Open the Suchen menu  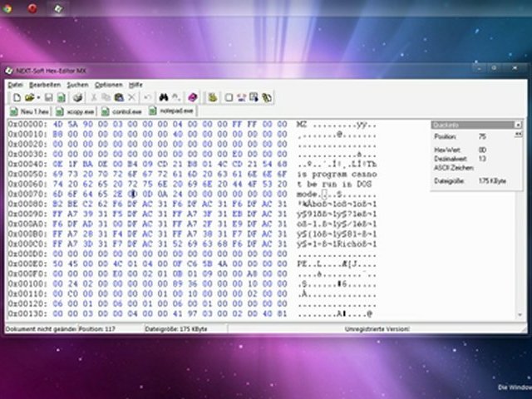[77, 85]
